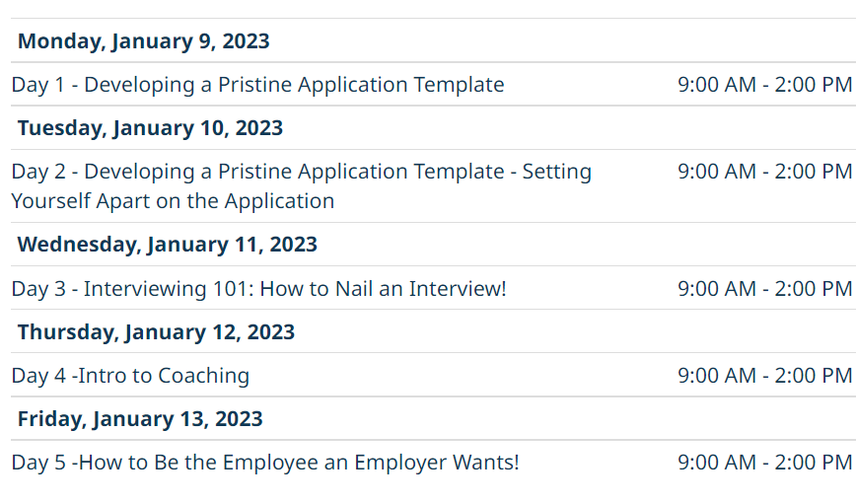The height and width of the screenshot is (504, 856).
Task: Click Monday's 9:00 AM - 2:00 PM time
Action: tap(765, 85)
